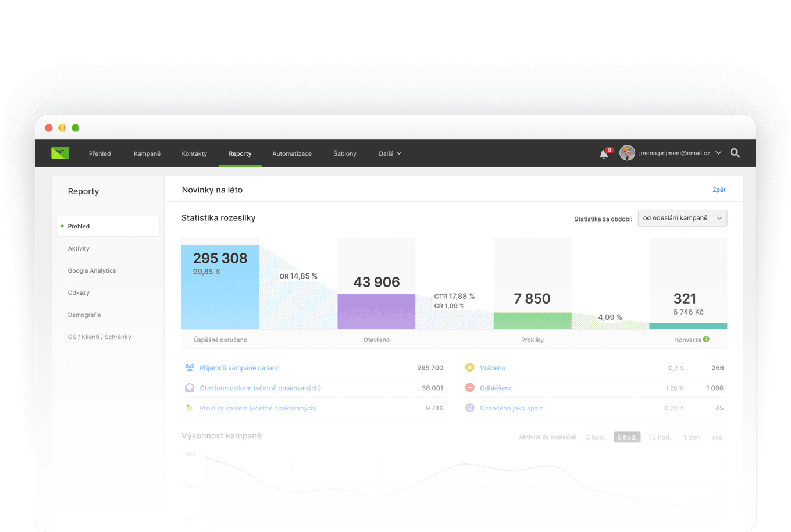
Task: Click the Vráceno yellow bounce icon
Action: point(469,367)
